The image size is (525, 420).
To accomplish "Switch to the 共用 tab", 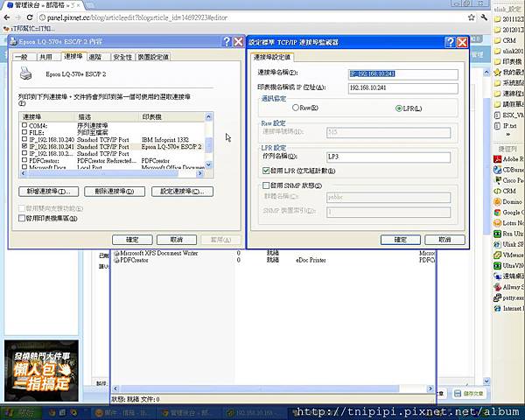I will [46, 57].
